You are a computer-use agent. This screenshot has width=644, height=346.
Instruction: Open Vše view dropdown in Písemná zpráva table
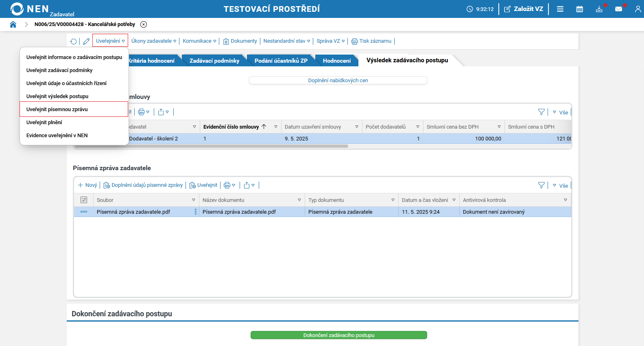tap(560, 186)
